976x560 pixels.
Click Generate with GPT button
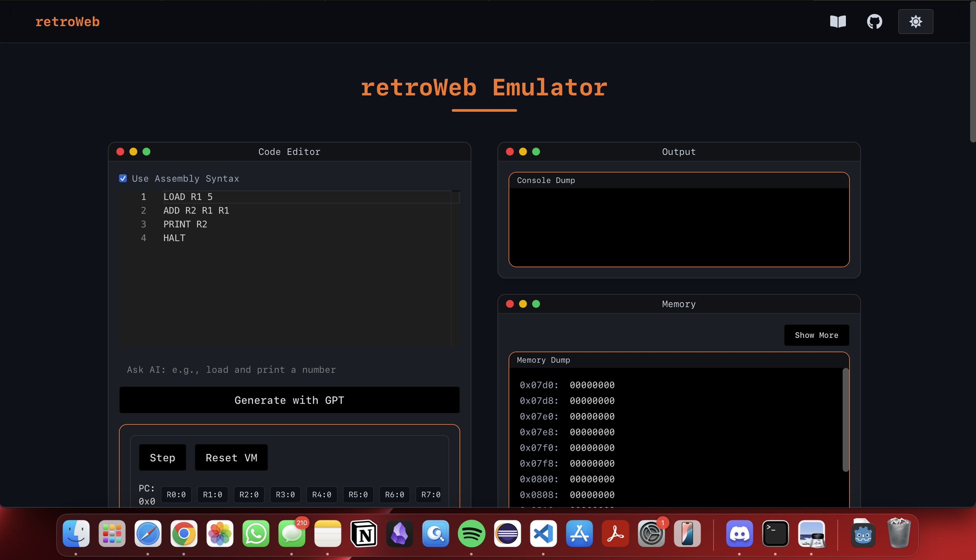[289, 400]
